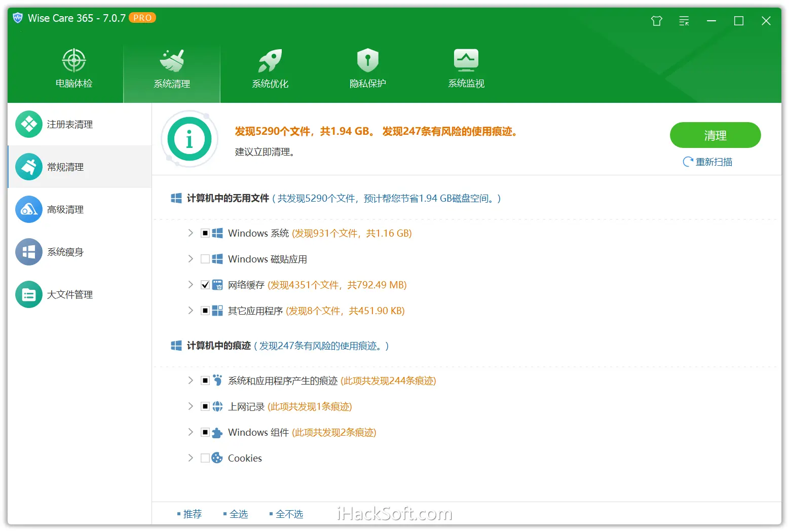Click the orange PRO badge
The image size is (789, 532).
click(x=142, y=18)
